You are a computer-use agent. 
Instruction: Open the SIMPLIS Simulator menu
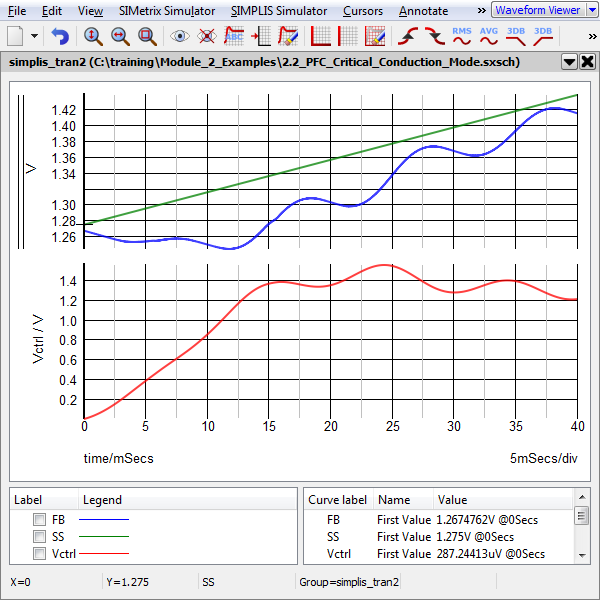click(278, 11)
